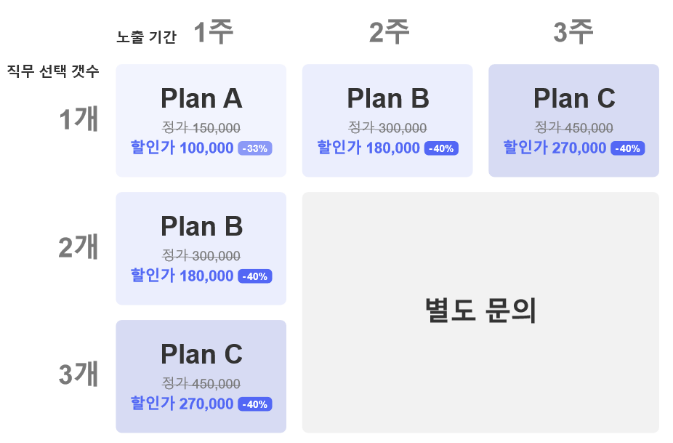Image resolution: width=673 pixels, height=443 pixels.
Task: Click the -33% discount badge on Plan A
Action: 255,148
